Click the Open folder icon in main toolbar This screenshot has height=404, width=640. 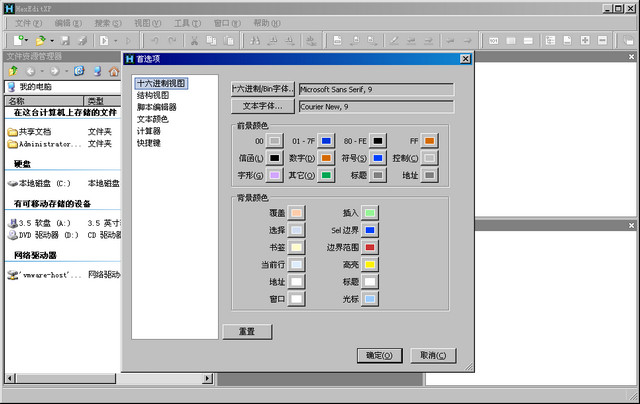pyautogui.click(x=40, y=39)
